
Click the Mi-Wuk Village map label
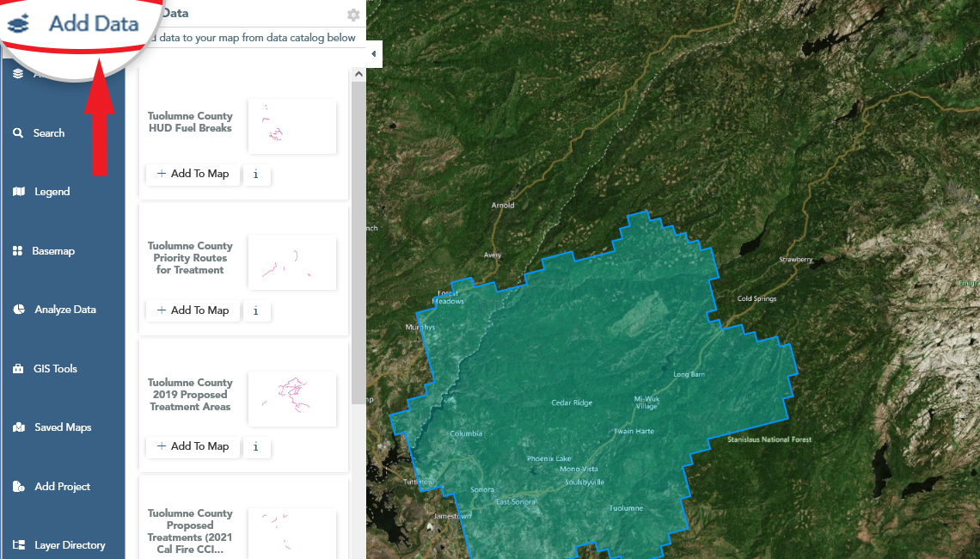coord(646,402)
